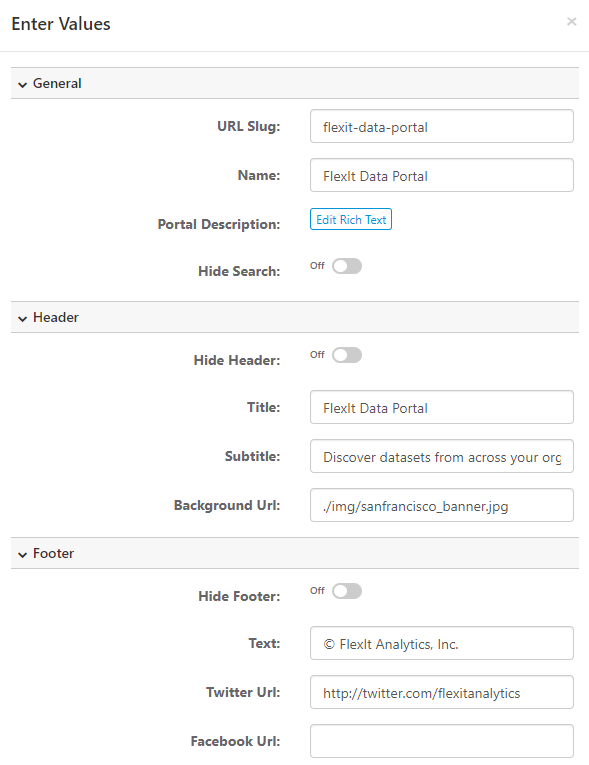The width and height of the screenshot is (589, 765).
Task: Toggle the Hide Header switch
Action: 347,355
